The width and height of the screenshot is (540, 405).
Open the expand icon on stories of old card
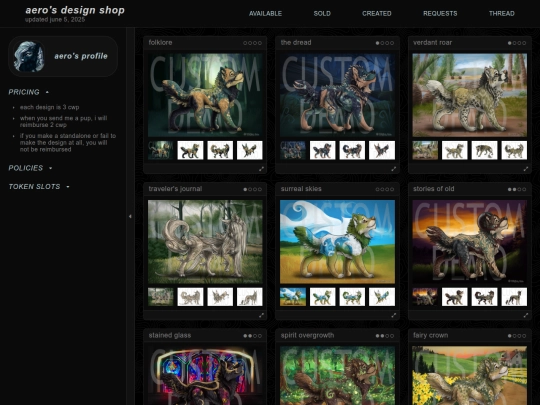click(526, 315)
